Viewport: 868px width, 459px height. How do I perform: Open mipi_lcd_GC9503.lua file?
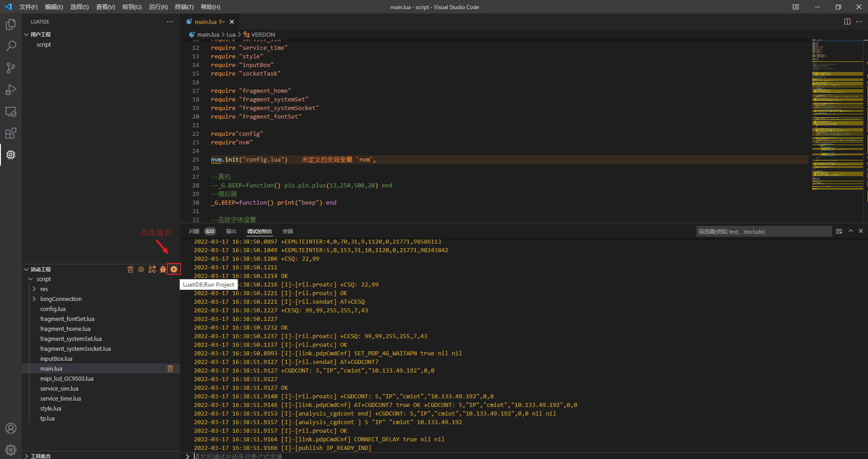[x=67, y=378]
